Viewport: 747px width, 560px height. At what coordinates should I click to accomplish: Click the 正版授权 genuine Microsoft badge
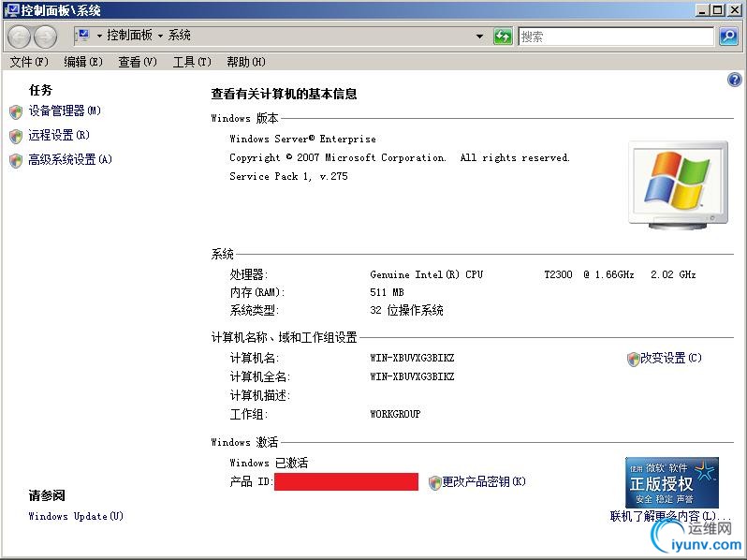672,482
